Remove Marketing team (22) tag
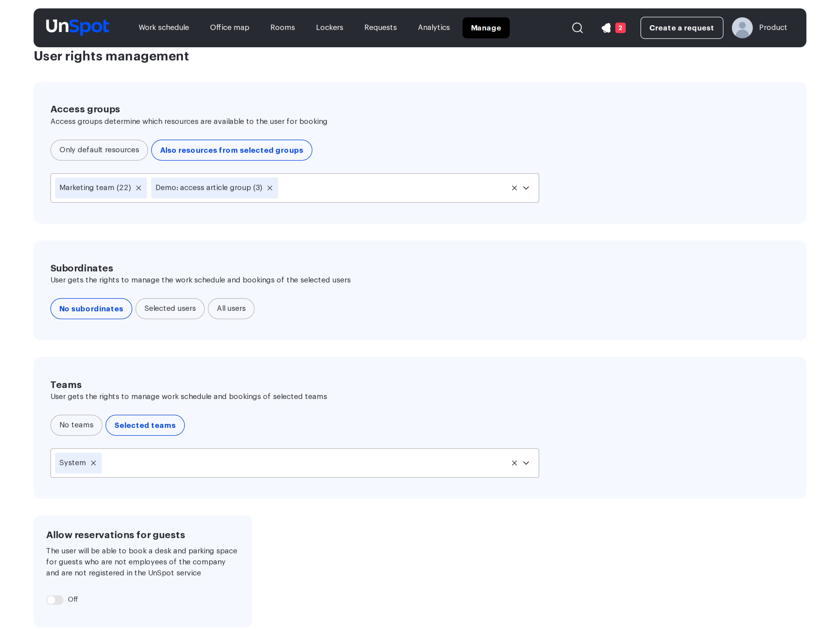Screen dimensions: 840x630 [x=138, y=188]
